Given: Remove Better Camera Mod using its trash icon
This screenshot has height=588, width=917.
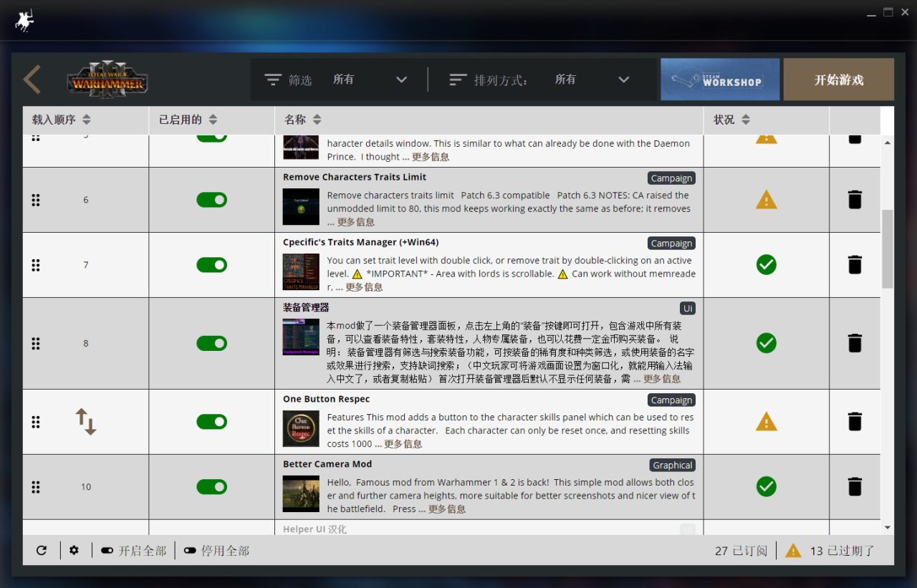Looking at the screenshot, I should 855,487.
